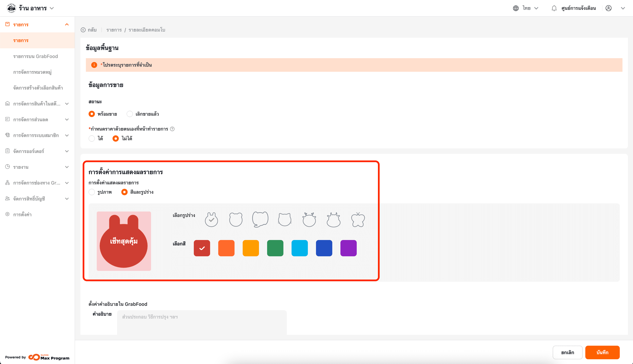Click the บันทึก save button
This screenshot has width=633, height=364.
[x=602, y=352]
